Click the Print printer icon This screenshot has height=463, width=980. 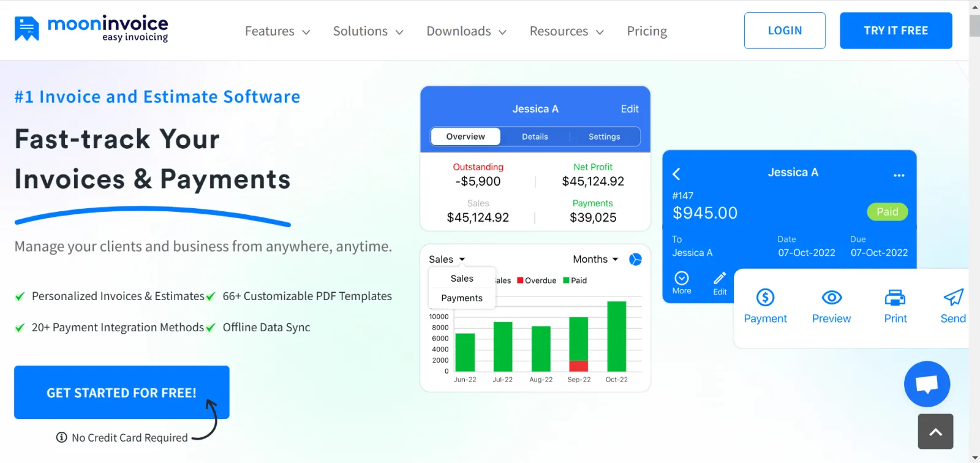point(895,298)
